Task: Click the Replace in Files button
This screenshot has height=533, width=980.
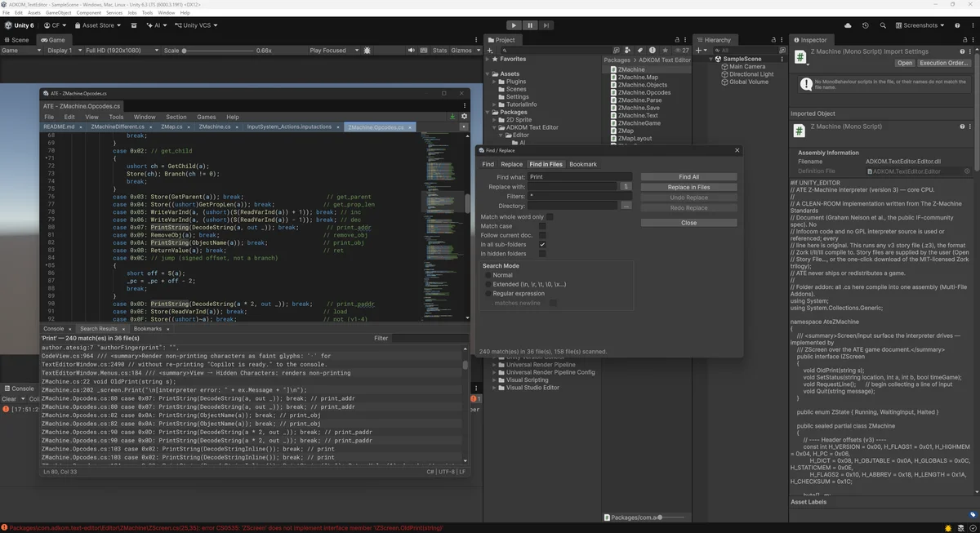Action: (x=688, y=188)
